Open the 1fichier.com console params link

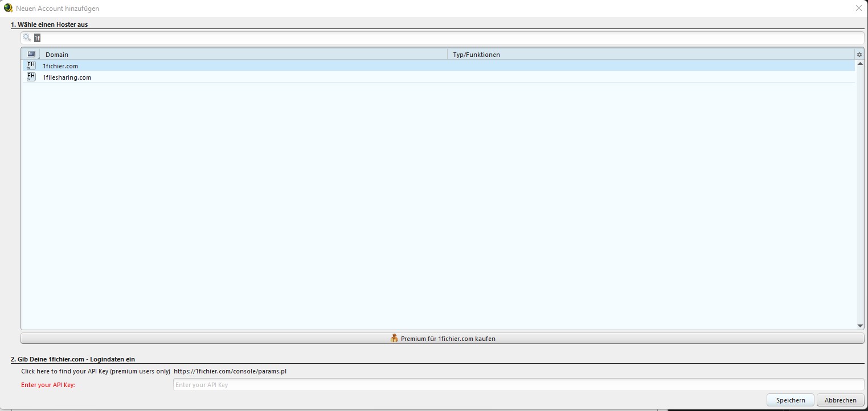click(230, 371)
